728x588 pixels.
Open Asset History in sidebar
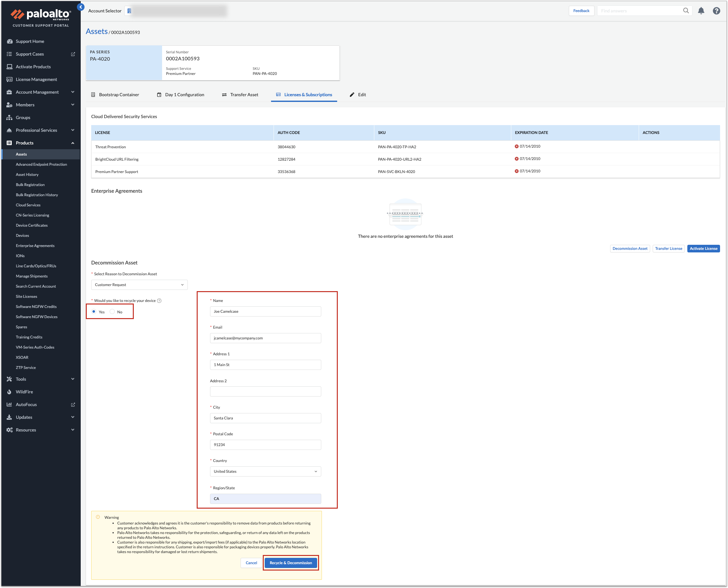point(27,175)
